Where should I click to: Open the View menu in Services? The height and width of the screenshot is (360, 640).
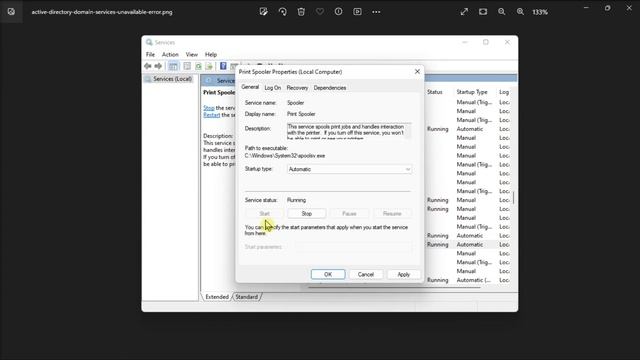click(x=191, y=54)
